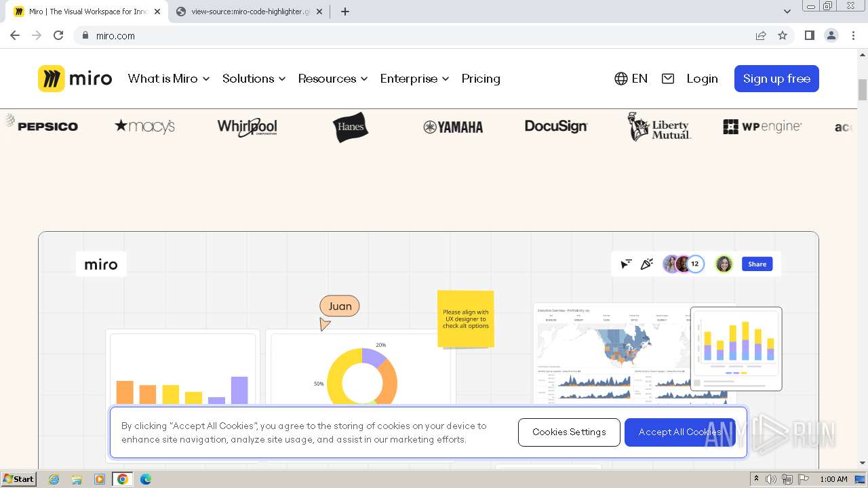
Task: Open Microsoft Edge from taskbar
Action: coord(146,479)
